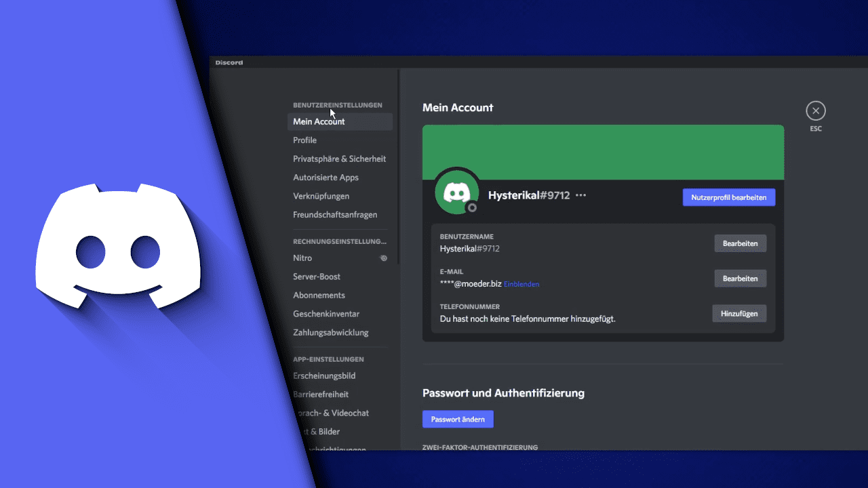Select Privatsphäre & Sicherheit in sidebar

tap(340, 159)
